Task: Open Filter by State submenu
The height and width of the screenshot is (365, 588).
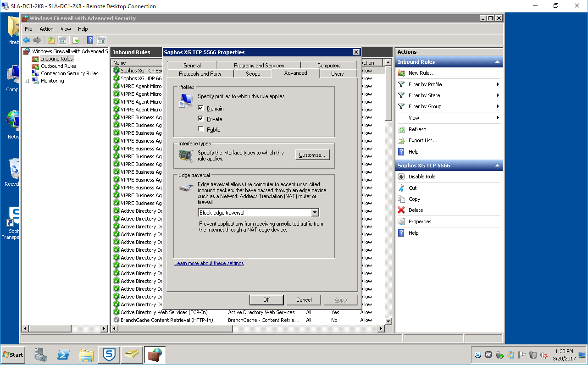Action: [449, 95]
